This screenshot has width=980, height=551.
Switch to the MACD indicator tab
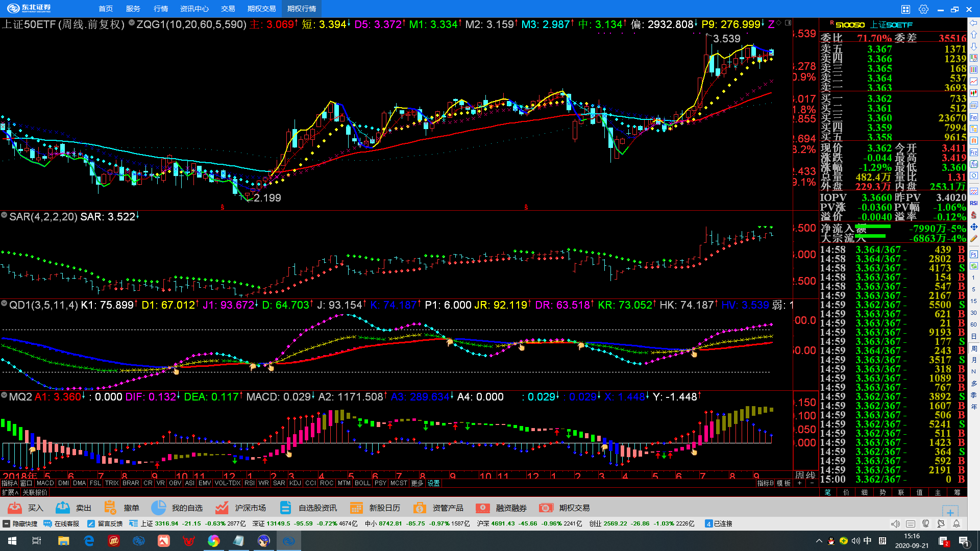[45, 483]
